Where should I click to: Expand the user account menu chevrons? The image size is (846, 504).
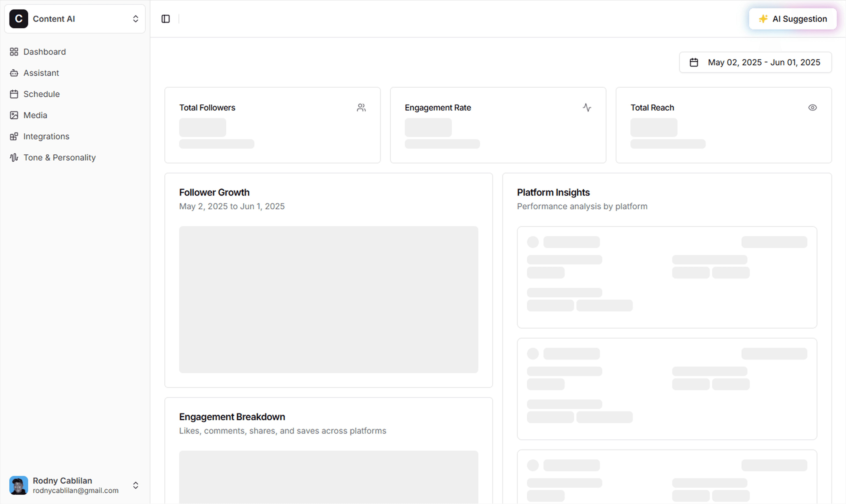(135, 485)
